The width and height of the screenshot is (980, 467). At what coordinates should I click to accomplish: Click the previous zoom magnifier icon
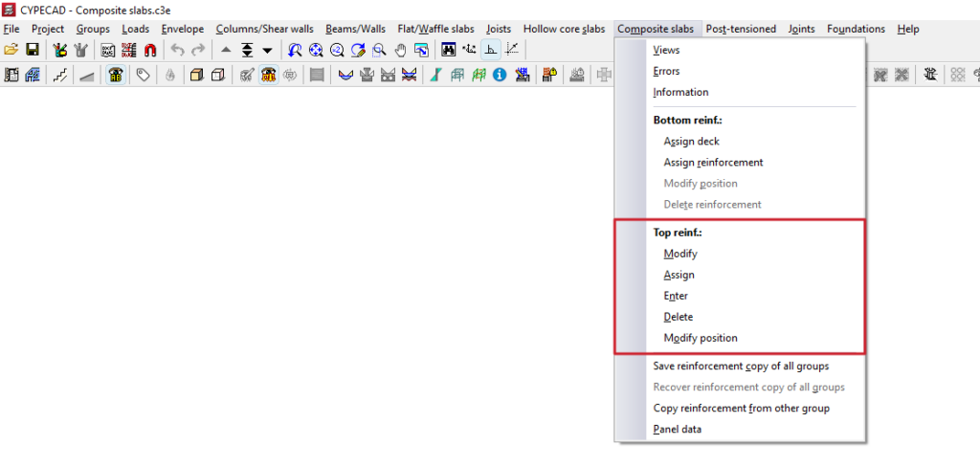tap(295, 50)
